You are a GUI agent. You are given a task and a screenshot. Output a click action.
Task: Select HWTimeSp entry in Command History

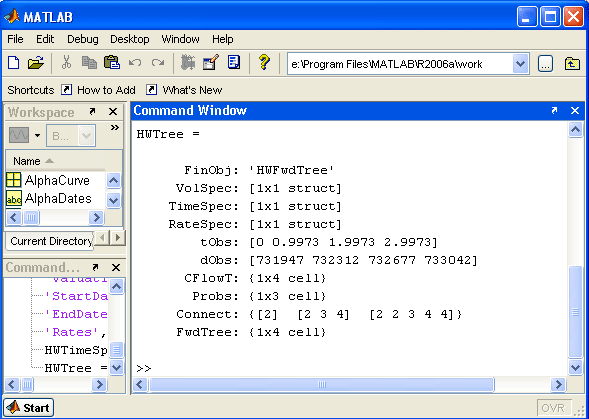[x=76, y=350]
